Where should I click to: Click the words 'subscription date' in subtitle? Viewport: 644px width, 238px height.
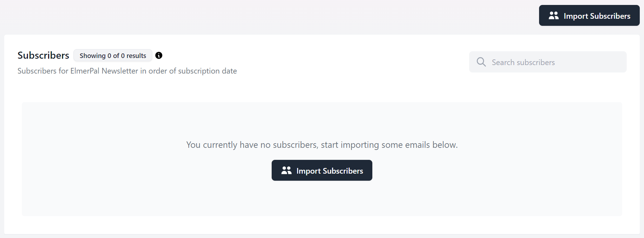[207, 71]
